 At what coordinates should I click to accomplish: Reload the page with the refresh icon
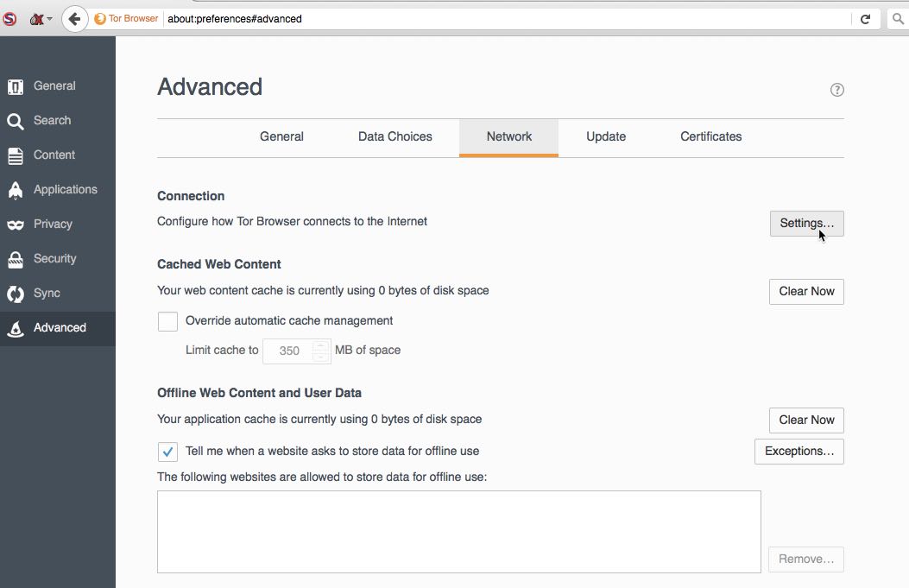click(x=865, y=19)
